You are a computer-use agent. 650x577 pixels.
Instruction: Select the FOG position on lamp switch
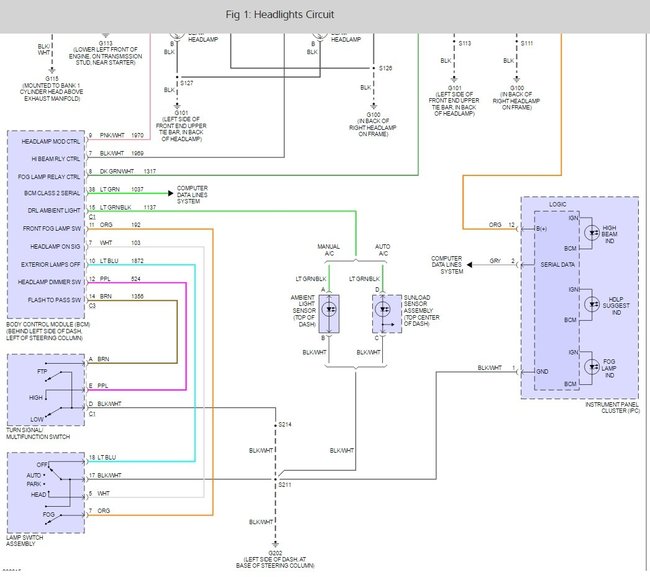tap(49, 514)
